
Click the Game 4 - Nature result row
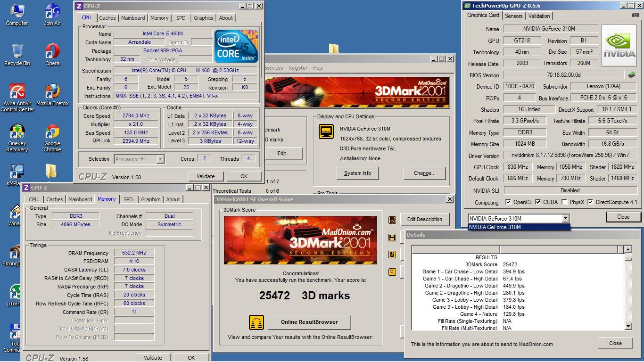(517, 314)
